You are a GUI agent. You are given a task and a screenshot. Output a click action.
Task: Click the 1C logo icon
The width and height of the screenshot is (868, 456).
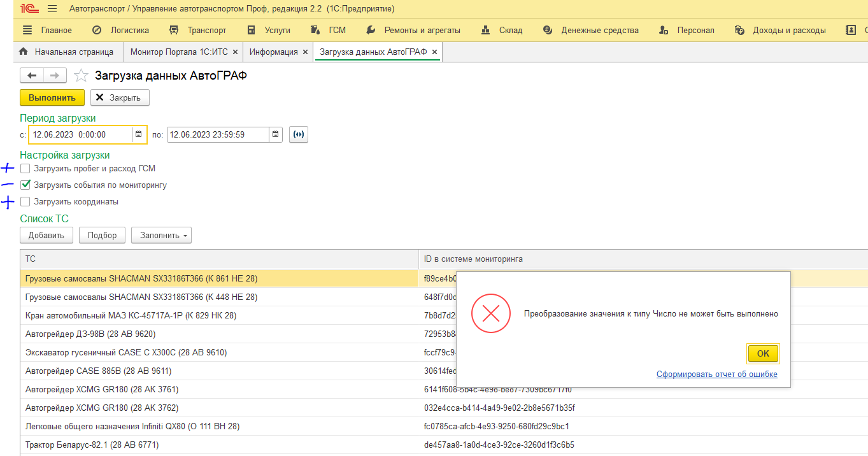28,9
